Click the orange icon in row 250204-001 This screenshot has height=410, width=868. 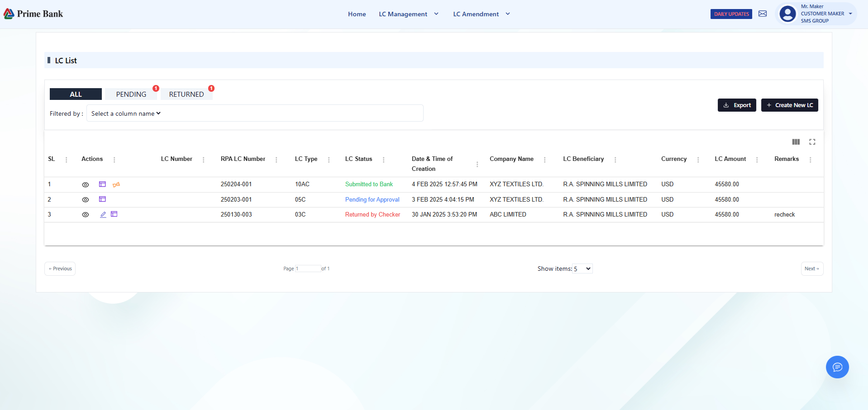[116, 184]
